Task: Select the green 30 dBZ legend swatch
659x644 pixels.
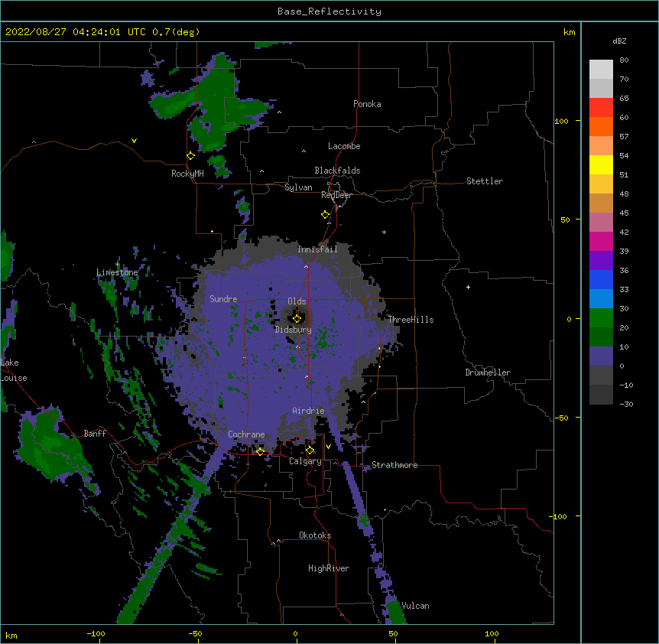Action: (601, 318)
